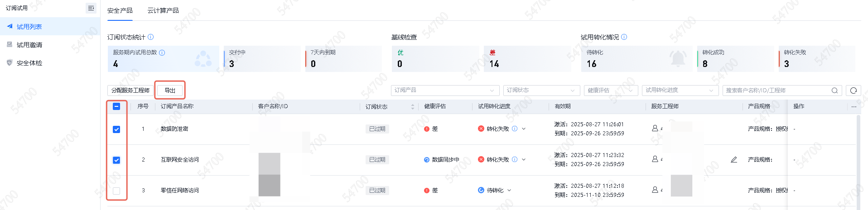Open the table column settings ellipsis icon
Viewport: 868px width, 210px height.
click(854, 107)
